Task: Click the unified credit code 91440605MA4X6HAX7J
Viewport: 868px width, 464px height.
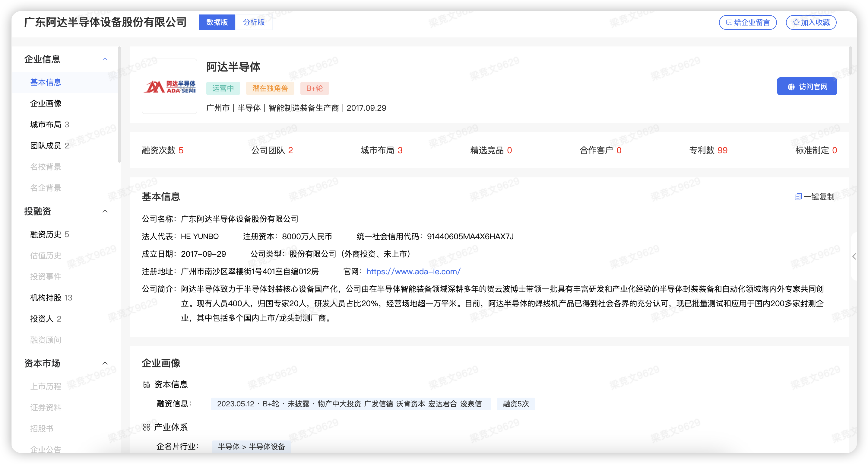Action: coord(470,237)
